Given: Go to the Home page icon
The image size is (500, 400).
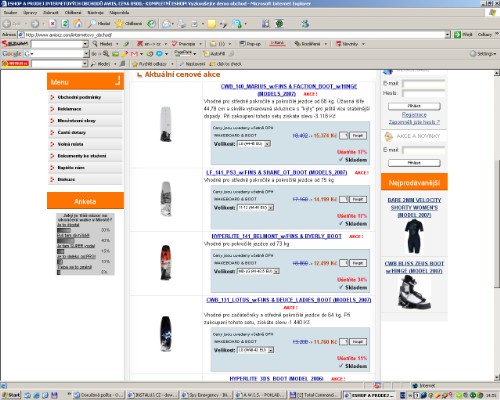Looking at the screenshot, I should 78,24.
